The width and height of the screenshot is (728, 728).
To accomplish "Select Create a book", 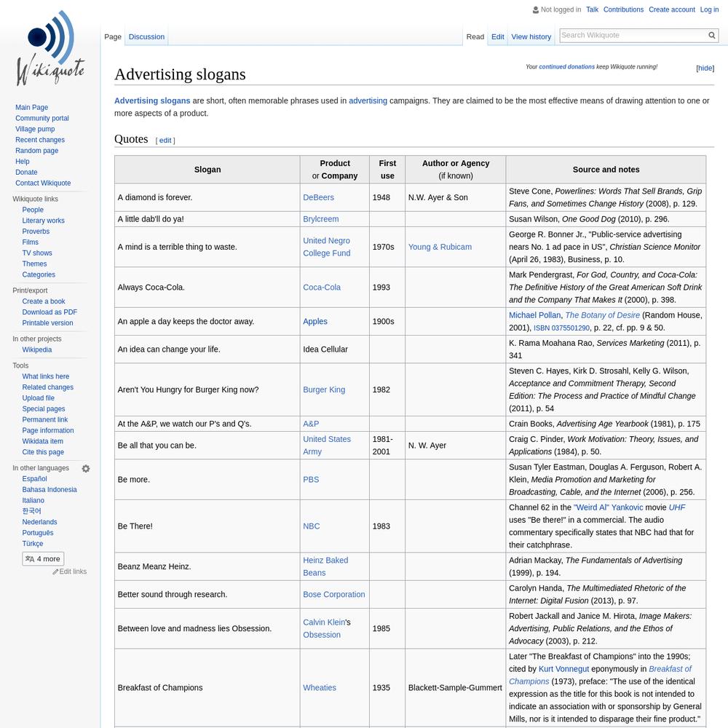I will (x=44, y=301).
